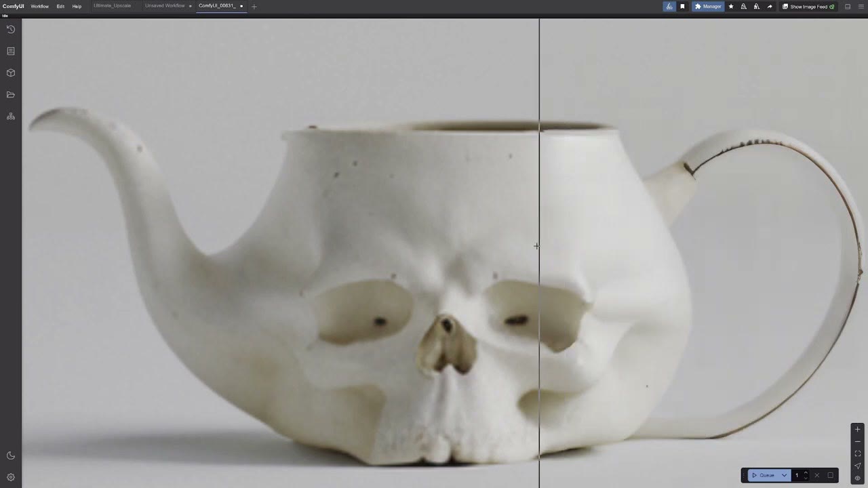Screen dimensions: 868x488
Task: Toggle dark theme with moon icon
Action: [11, 455]
